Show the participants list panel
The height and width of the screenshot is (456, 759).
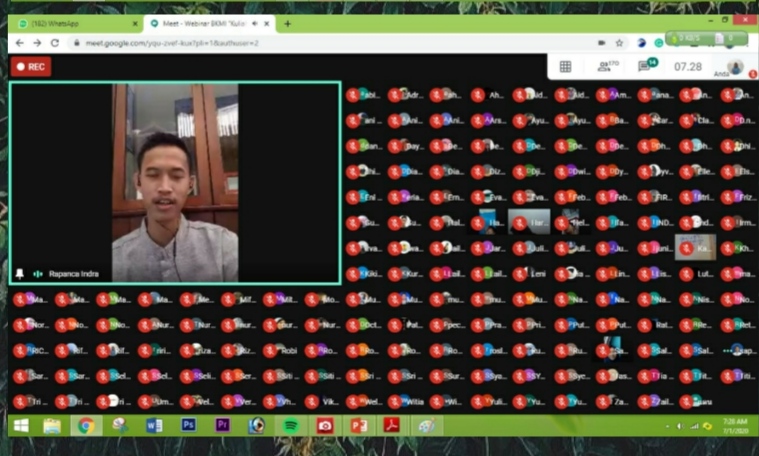603,66
